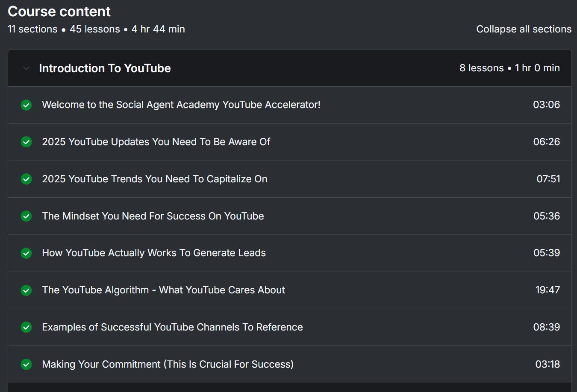Image resolution: width=577 pixels, height=392 pixels.
Task: Collapse Introduction To YouTube using its chevron
Action: (26, 68)
